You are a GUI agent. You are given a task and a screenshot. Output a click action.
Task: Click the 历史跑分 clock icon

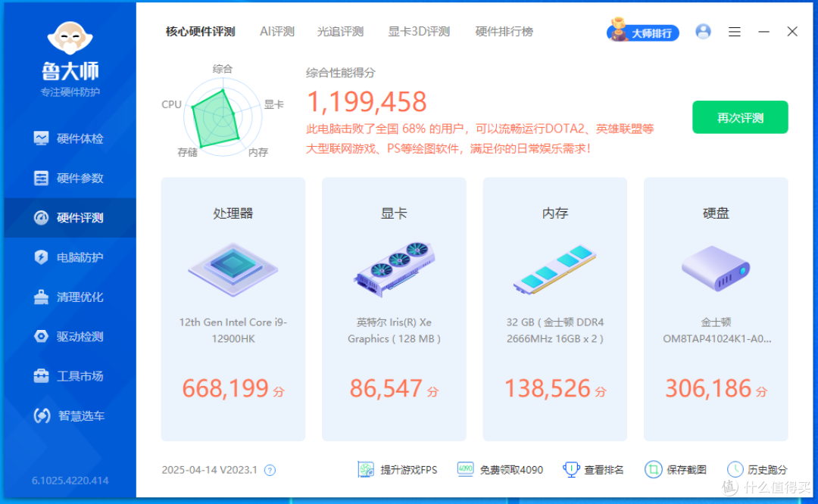tap(735, 470)
